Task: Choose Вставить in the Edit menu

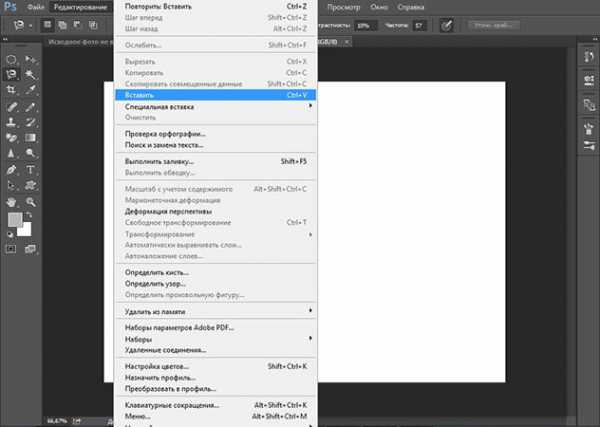Action: click(x=216, y=95)
